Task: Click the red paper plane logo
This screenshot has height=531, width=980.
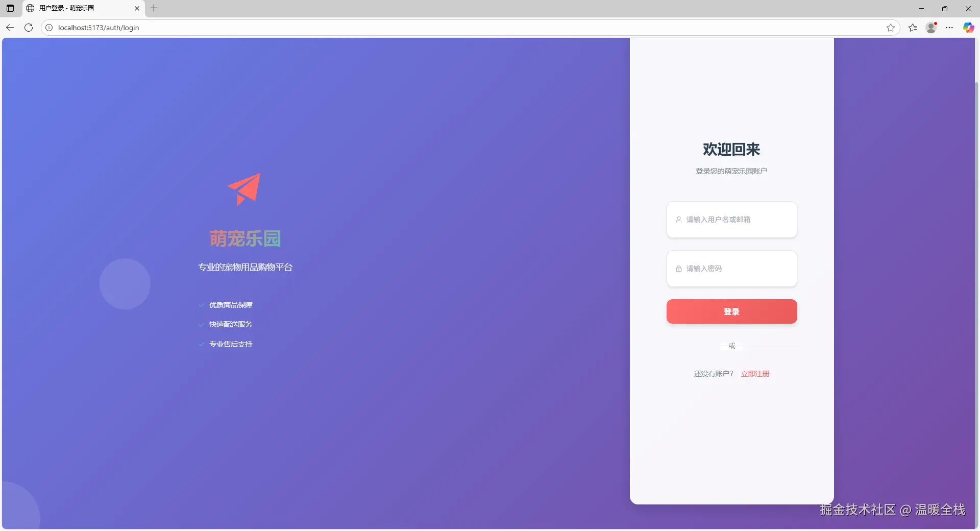Action: pyautogui.click(x=244, y=189)
